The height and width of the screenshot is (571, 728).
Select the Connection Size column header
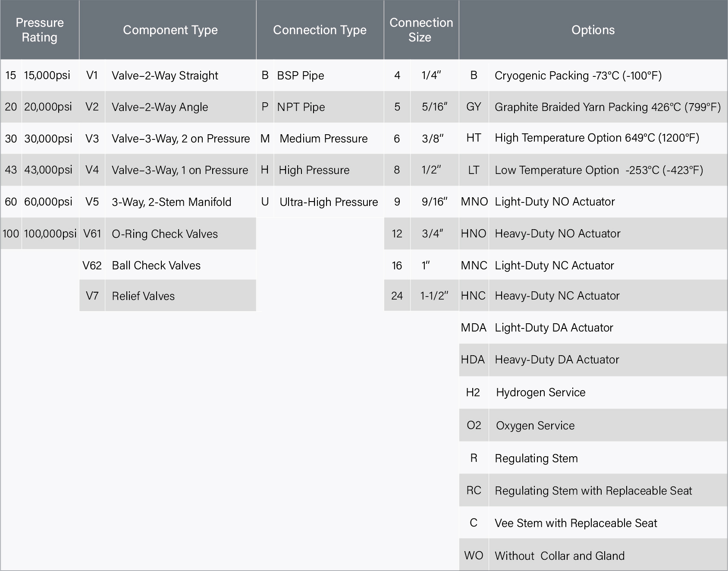click(x=421, y=30)
